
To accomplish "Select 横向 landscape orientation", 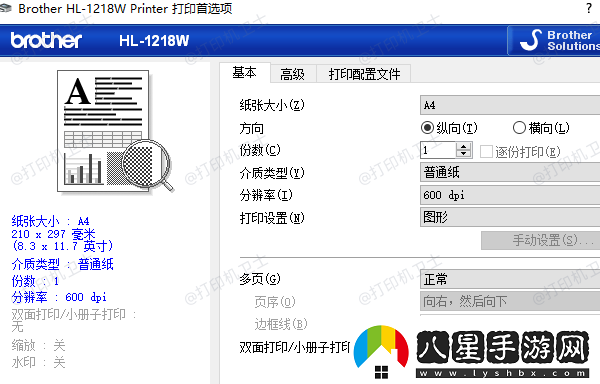I will click(519, 128).
